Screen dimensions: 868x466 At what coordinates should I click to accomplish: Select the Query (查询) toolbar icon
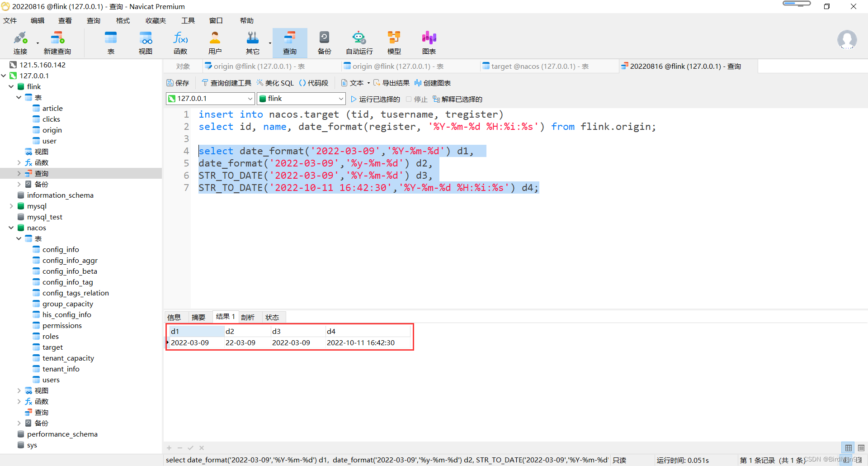[290, 43]
